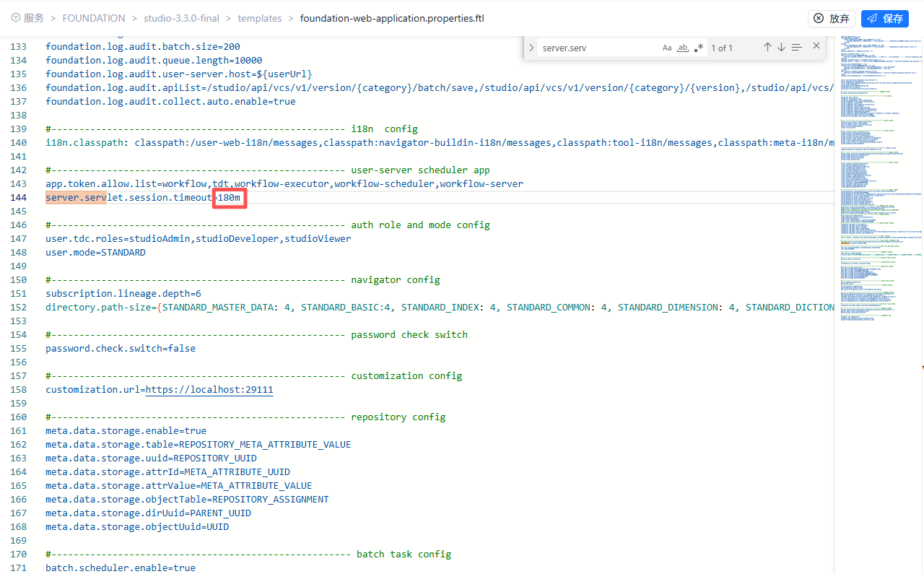Click foundation.log.audit.user-server.host line

click(179, 74)
